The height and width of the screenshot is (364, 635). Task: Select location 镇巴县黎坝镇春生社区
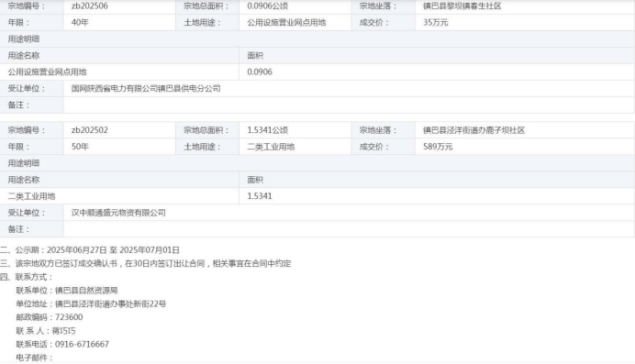pyautogui.click(x=462, y=6)
